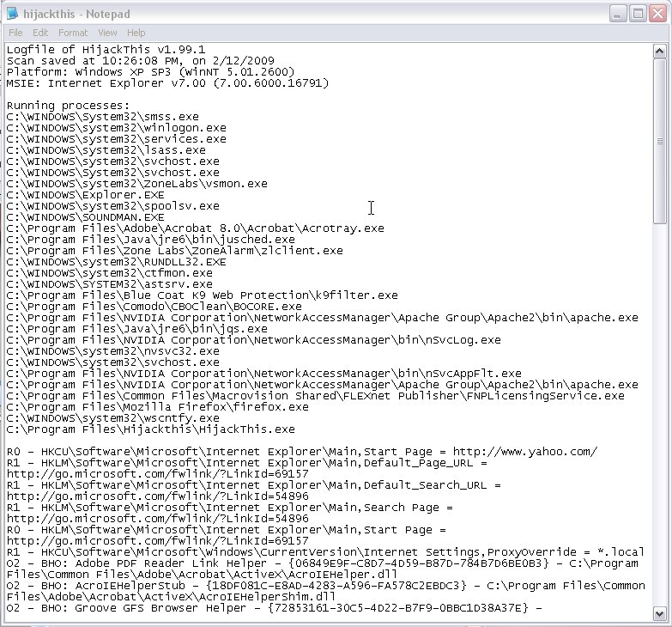This screenshot has width=672, height=627.
Task: Click the 'Groove GFS Browser Helper' BHO line
Action: coord(275,608)
